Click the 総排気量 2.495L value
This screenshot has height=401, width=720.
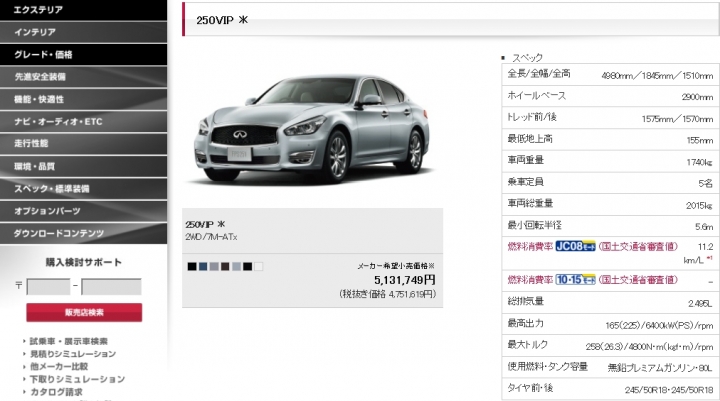coord(700,303)
